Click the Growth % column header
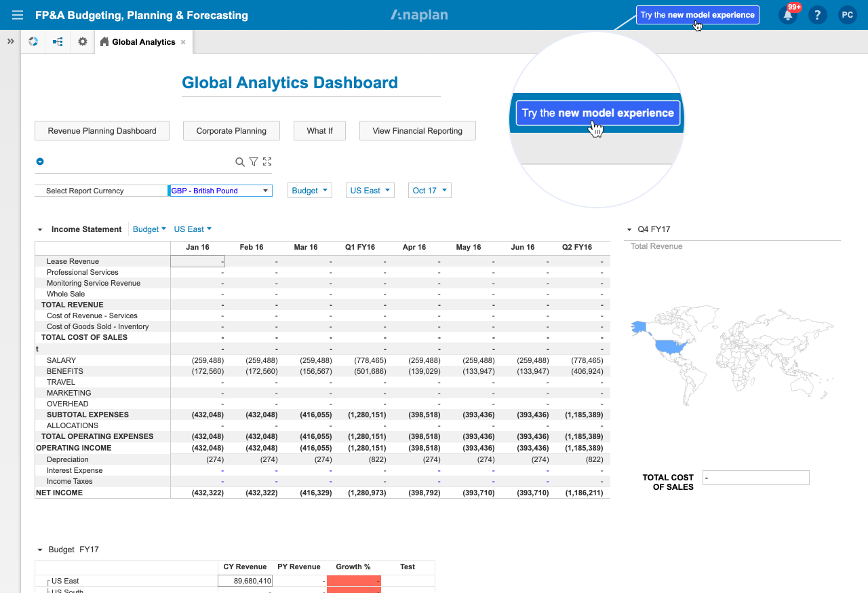This screenshot has width=868, height=593. [x=353, y=567]
